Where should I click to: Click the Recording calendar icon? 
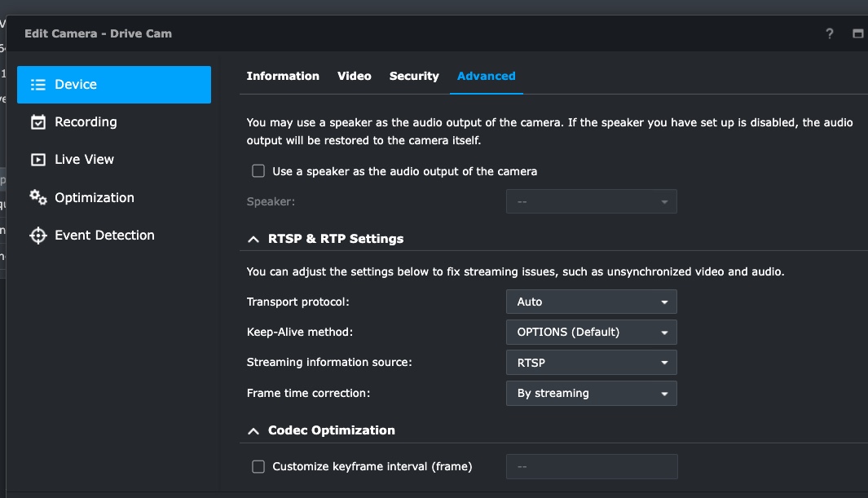37,122
